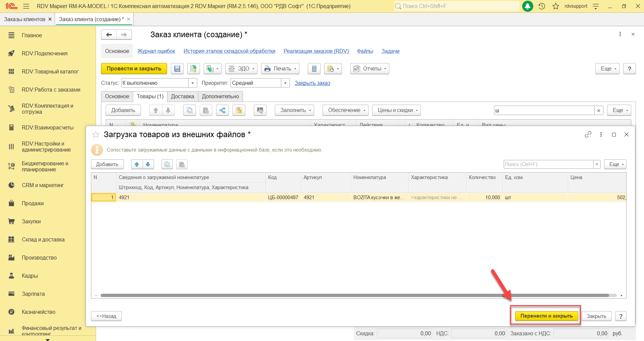Expand the Prices and discounts menu
Image resolution: width=644 pixels, height=341 pixels.
point(396,110)
